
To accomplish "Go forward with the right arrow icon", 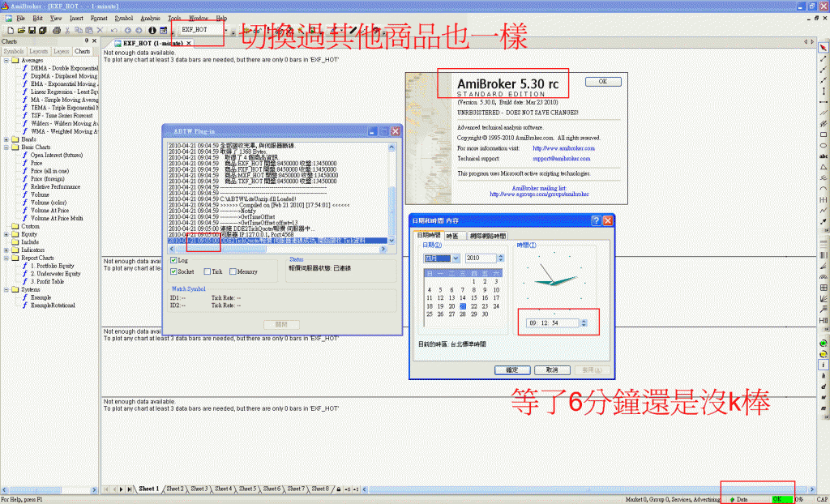I will pos(139,30).
